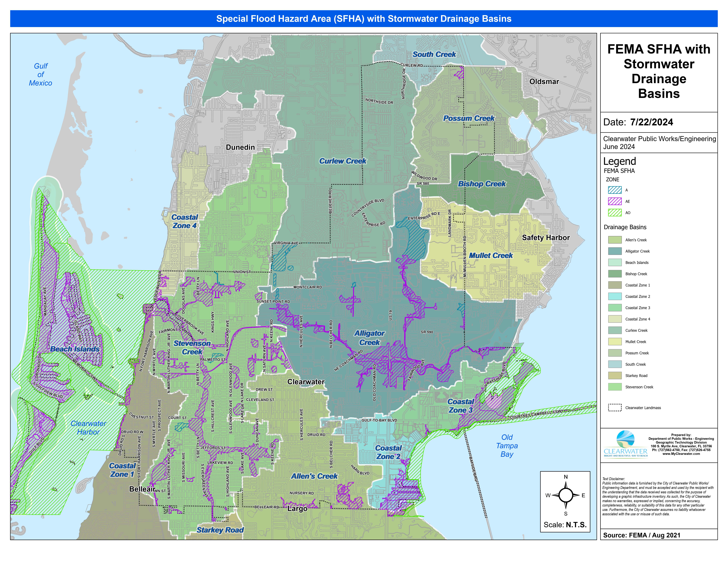Click the Coastal Zone 3 map label

pyautogui.click(x=461, y=406)
